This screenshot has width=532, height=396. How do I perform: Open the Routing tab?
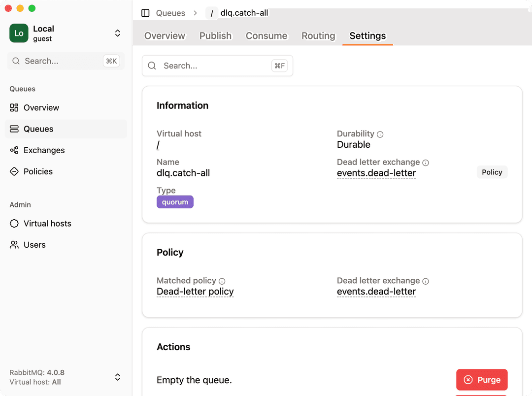tap(318, 35)
